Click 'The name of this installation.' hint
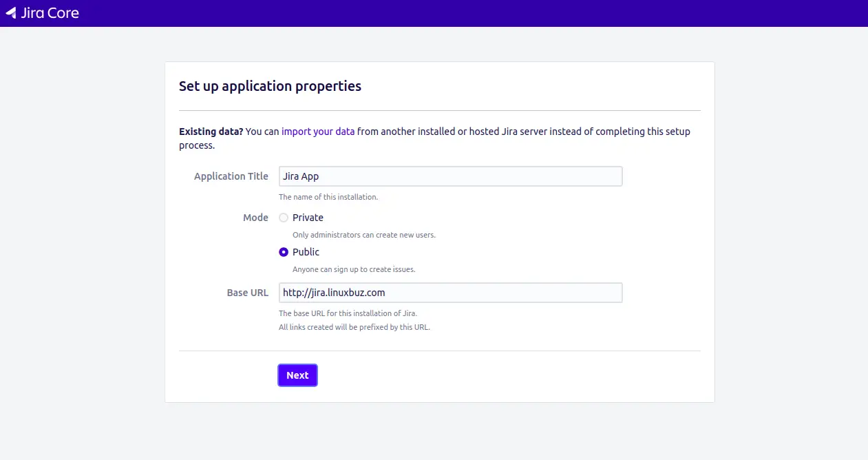Image resolution: width=868 pixels, height=460 pixels. (x=328, y=197)
